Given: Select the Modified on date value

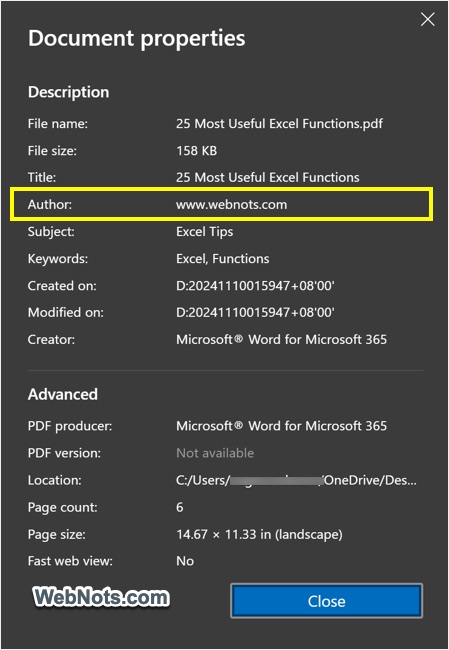Looking at the screenshot, I should click(255, 312).
